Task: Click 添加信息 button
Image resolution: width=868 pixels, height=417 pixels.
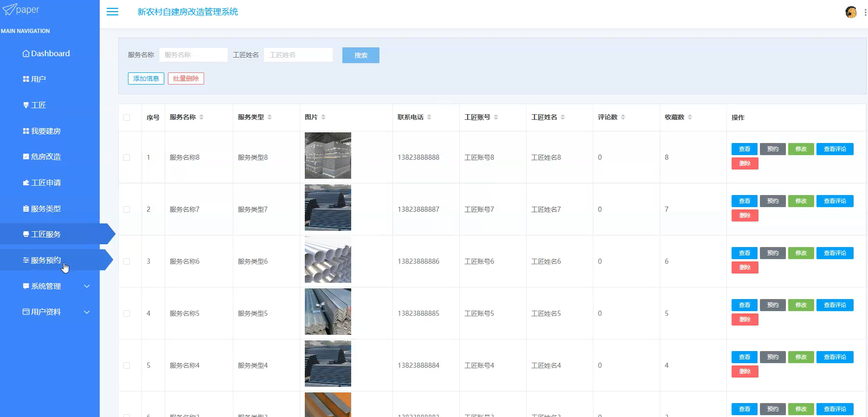Action: pos(146,78)
